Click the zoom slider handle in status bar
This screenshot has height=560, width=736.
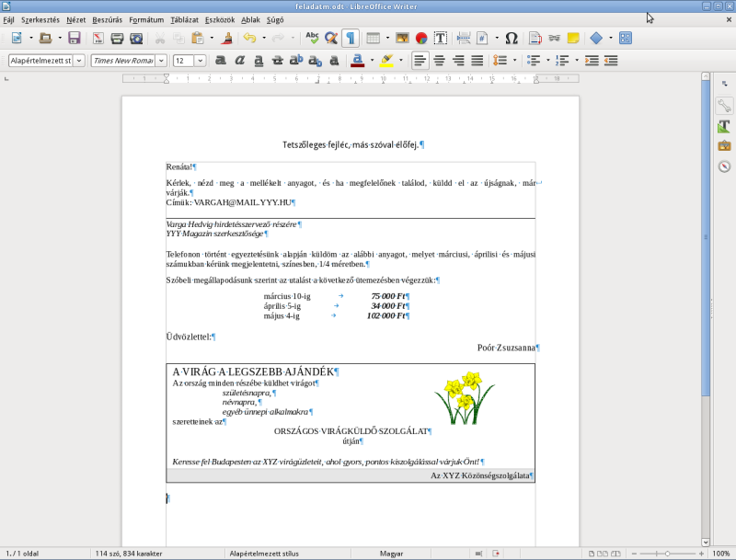pyautogui.click(x=667, y=554)
